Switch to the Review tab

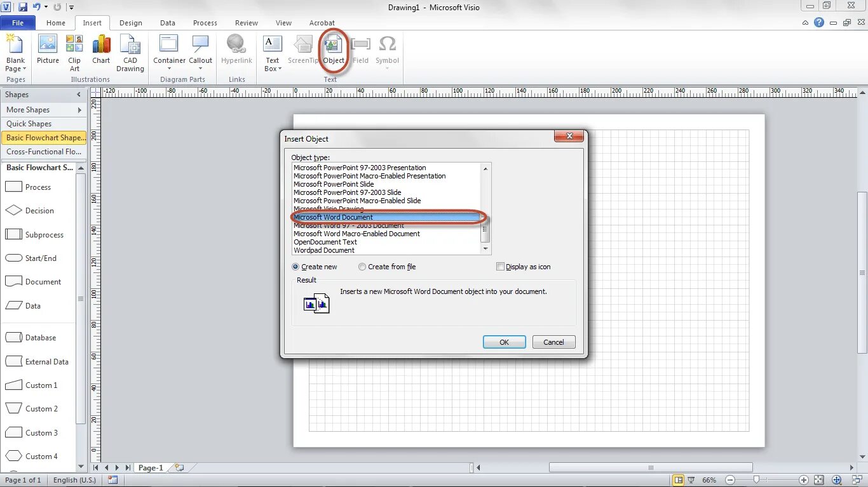(247, 23)
